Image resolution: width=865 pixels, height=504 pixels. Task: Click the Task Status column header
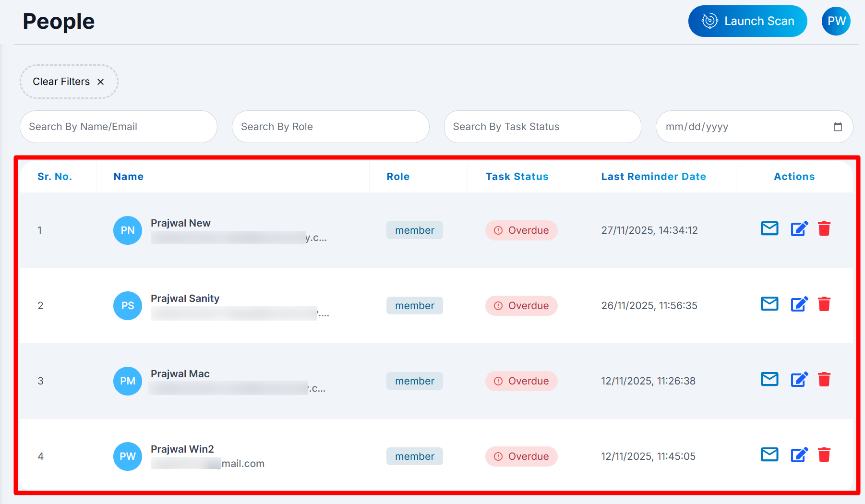coord(517,177)
